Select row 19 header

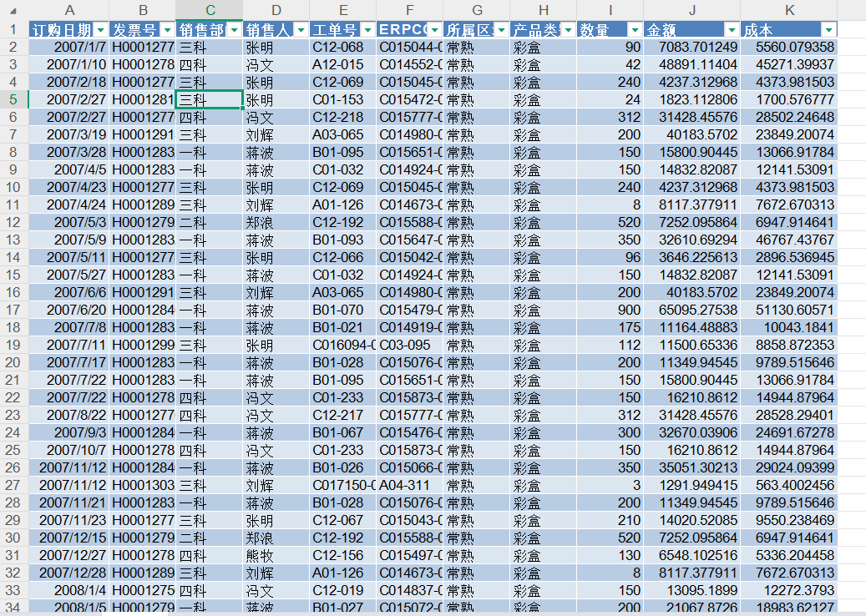(13, 345)
